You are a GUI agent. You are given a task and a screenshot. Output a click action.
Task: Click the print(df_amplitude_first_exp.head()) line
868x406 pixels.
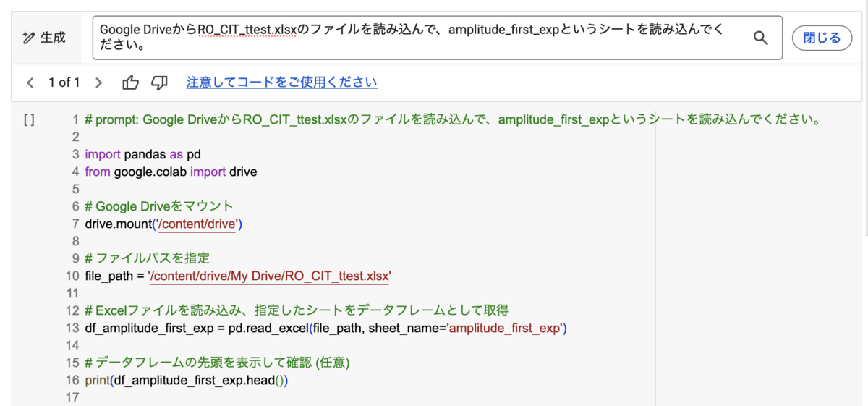coord(187,380)
